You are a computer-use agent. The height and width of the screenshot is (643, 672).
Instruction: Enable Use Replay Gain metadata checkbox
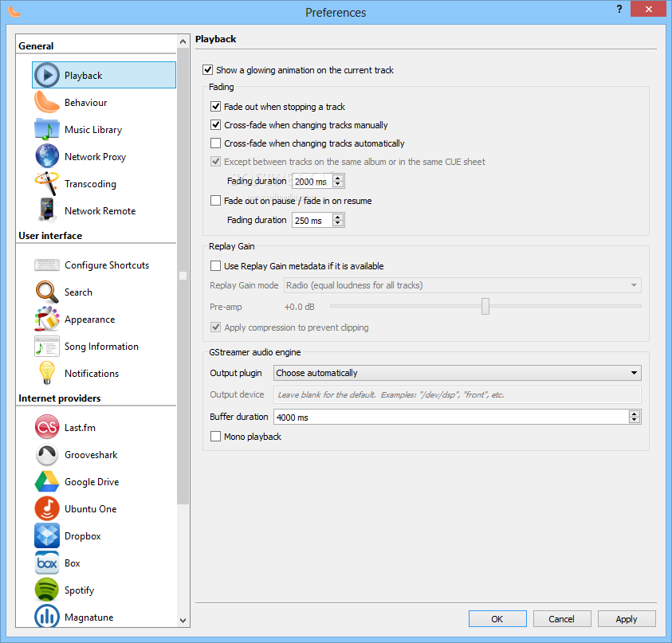pyautogui.click(x=215, y=266)
